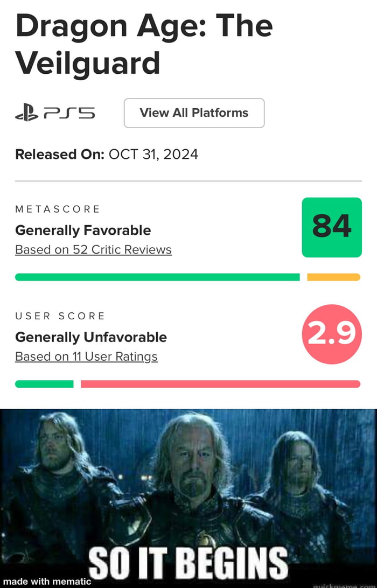Click the red segment of the user score bar
The image size is (377, 588).
[x=220, y=384]
